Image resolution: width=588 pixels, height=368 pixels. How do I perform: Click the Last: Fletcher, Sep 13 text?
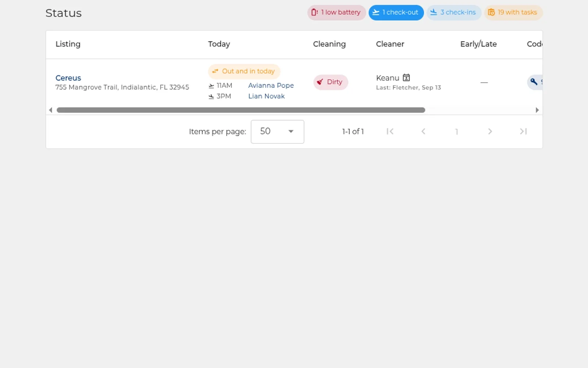tap(408, 87)
